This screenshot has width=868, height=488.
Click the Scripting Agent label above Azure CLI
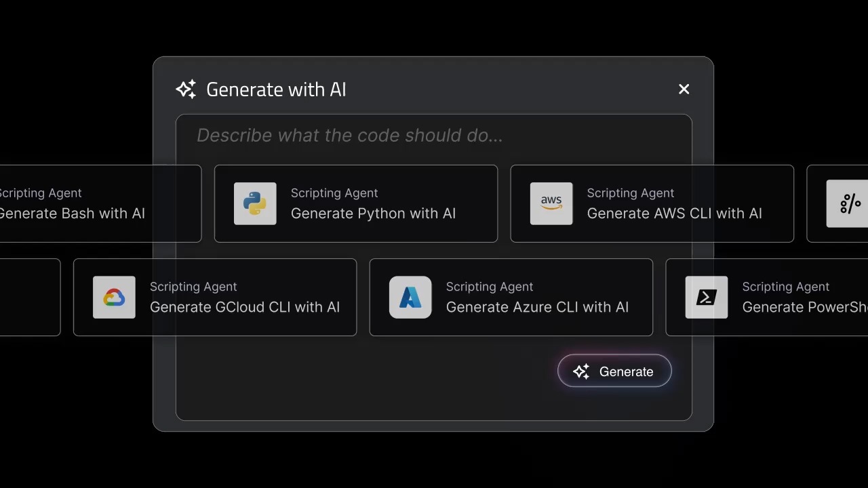click(x=490, y=287)
